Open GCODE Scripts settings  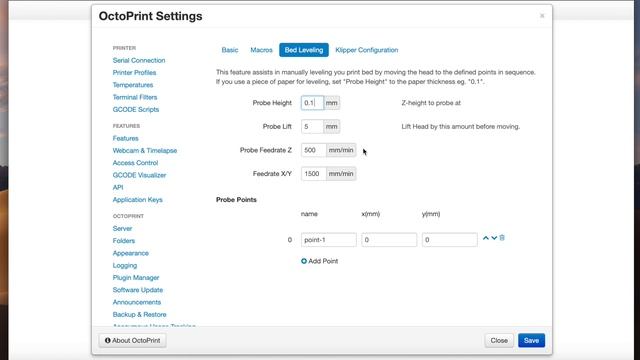pyautogui.click(x=136, y=109)
